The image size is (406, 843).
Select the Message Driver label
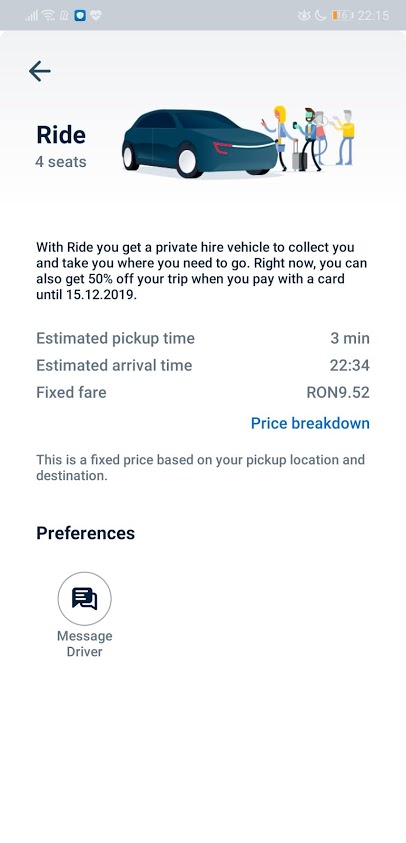(x=84, y=644)
